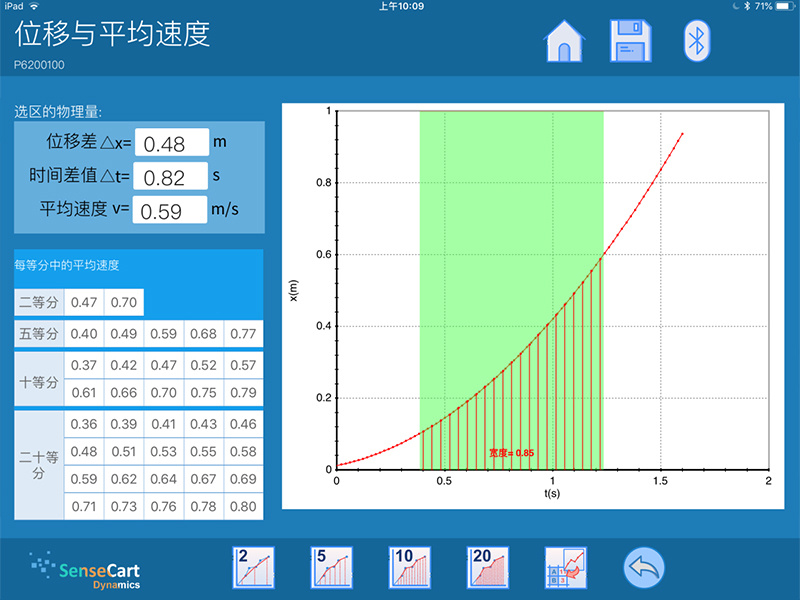Screen dimensions: 800x600
Task: Select the 0.53 cell in 二十等分 table
Action: (164, 452)
